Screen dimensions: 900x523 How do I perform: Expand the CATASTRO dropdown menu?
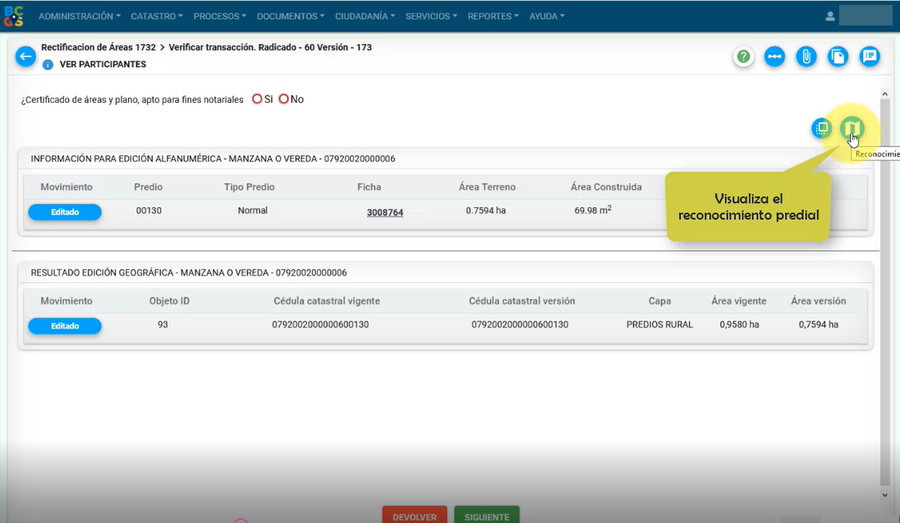157,16
